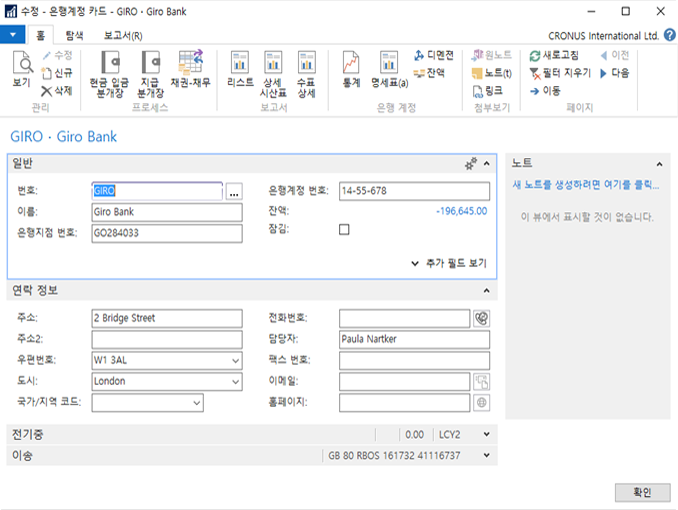Screen dimensions: 678x510
Task: Click the GB 80 RBOS IBAN text
Action: pyautogui.click(x=394, y=455)
